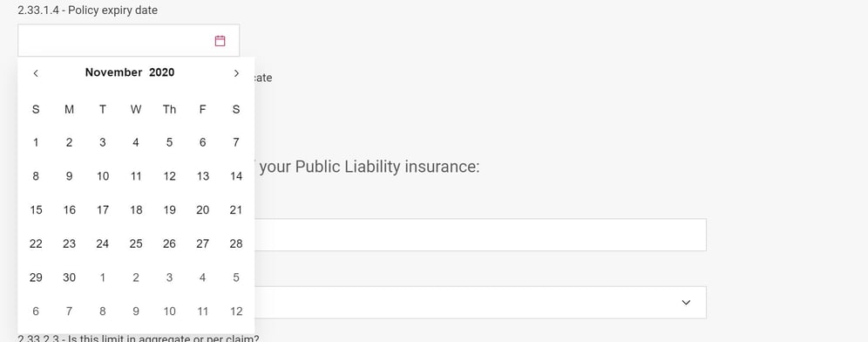
Task: Pick December 12 in the trailing row
Action: 236,311
